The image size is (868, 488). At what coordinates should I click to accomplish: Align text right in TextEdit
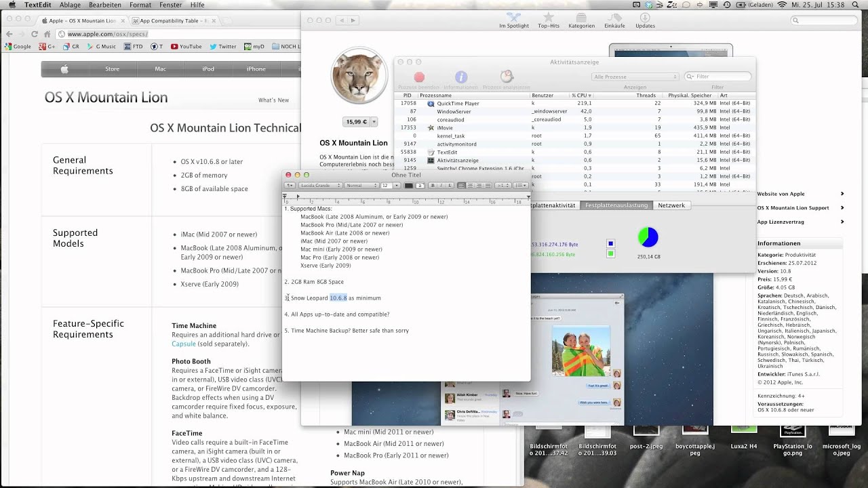tap(479, 186)
